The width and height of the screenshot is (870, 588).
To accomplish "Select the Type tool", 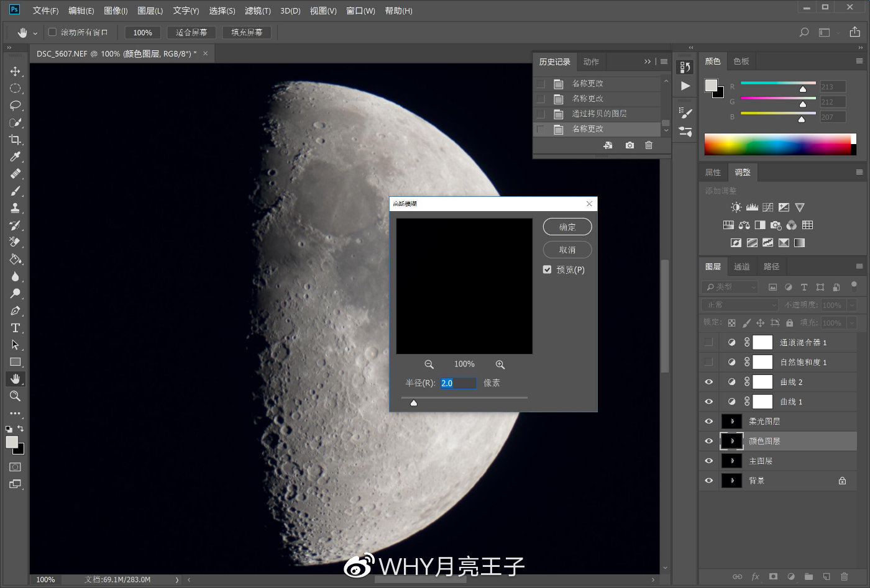I will point(15,328).
